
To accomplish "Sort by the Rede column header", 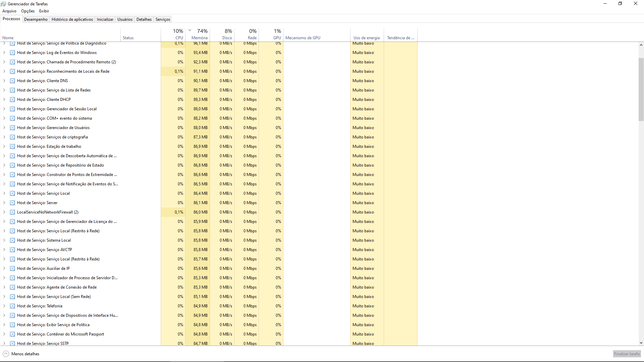I will tap(247, 35).
